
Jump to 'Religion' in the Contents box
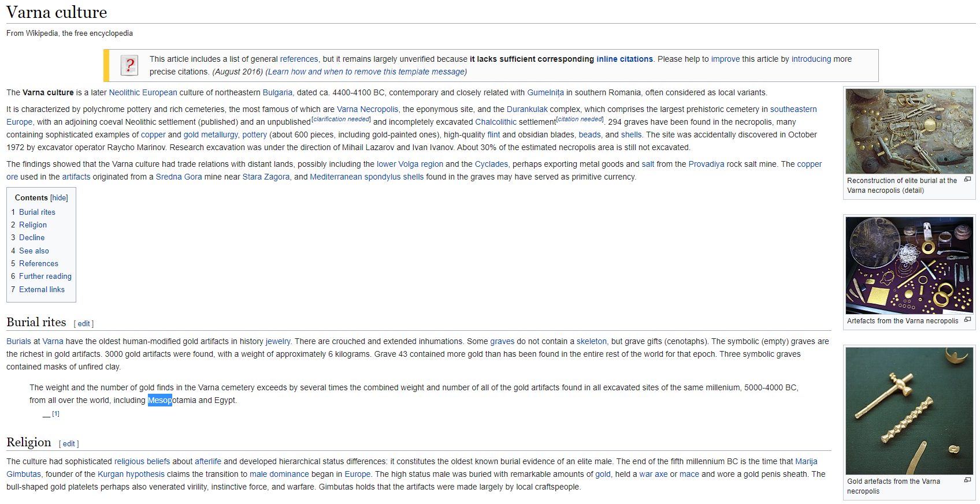(x=33, y=225)
